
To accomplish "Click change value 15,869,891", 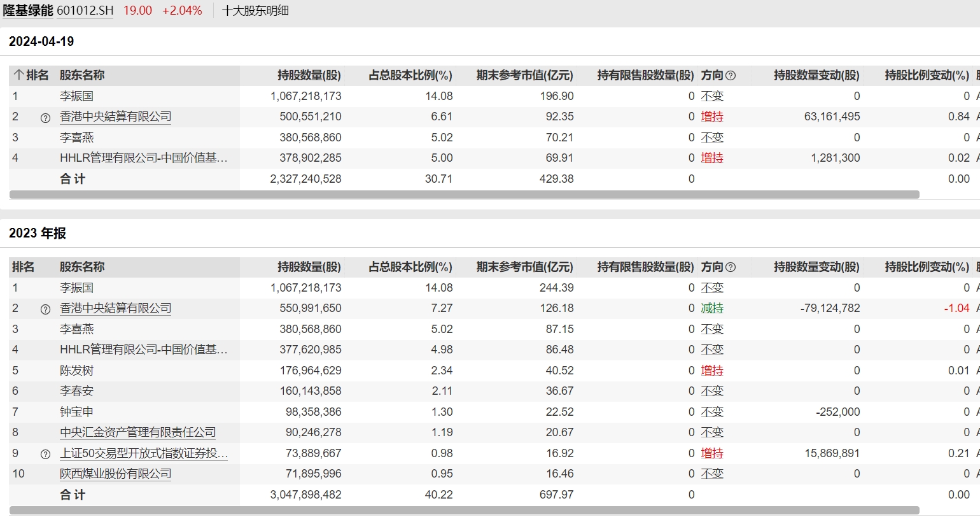I will coord(832,453).
